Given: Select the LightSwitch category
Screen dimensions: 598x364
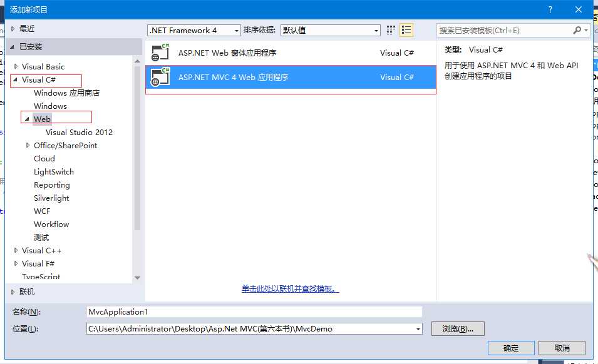Looking at the screenshot, I should click(x=54, y=172).
